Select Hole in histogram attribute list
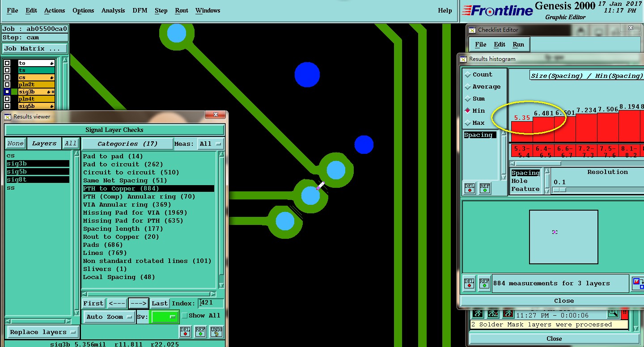The width and height of the screenshot is (644, 347). tap(519, 181)
